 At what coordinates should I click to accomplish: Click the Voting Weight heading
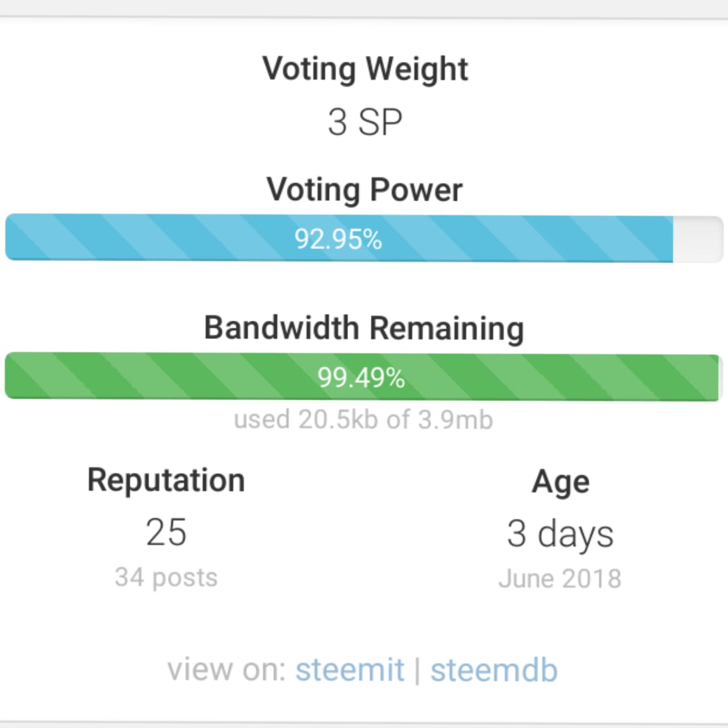pyautogui.click(x=365, y=69)
